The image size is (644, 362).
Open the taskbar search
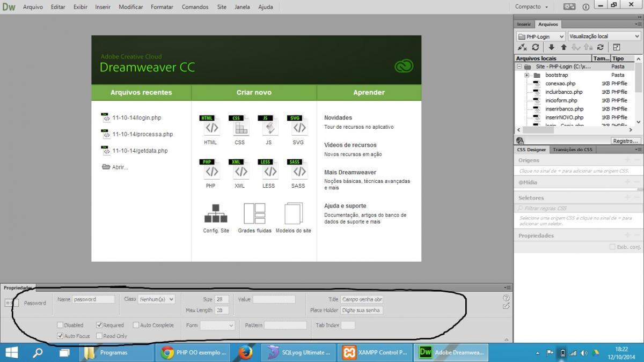point(38,352)
